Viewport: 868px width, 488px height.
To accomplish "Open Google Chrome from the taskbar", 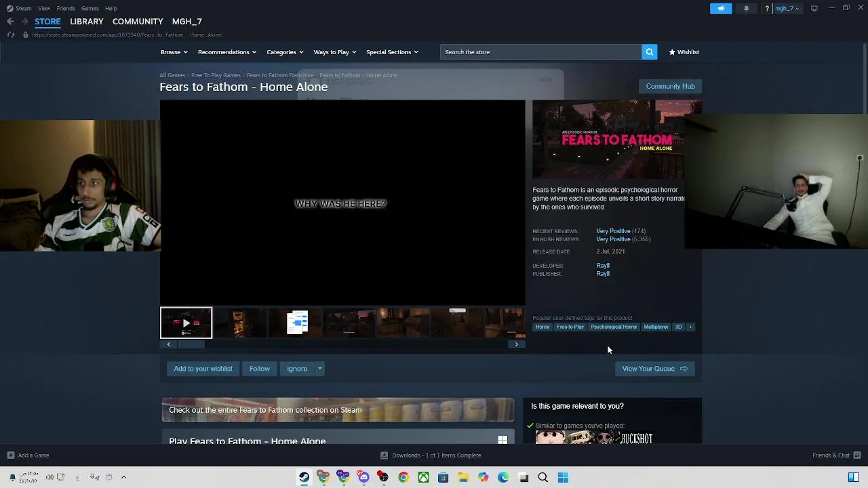I will coord(403,477).
